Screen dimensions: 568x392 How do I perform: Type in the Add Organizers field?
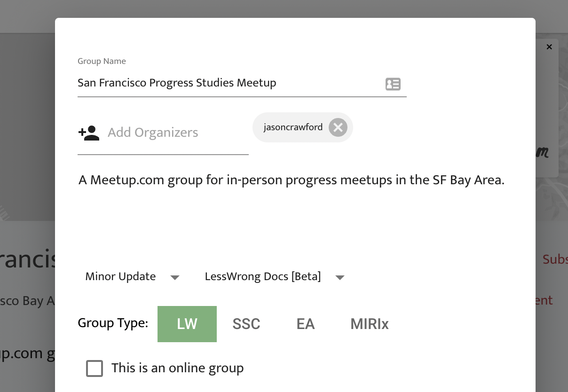pos(174,133)
